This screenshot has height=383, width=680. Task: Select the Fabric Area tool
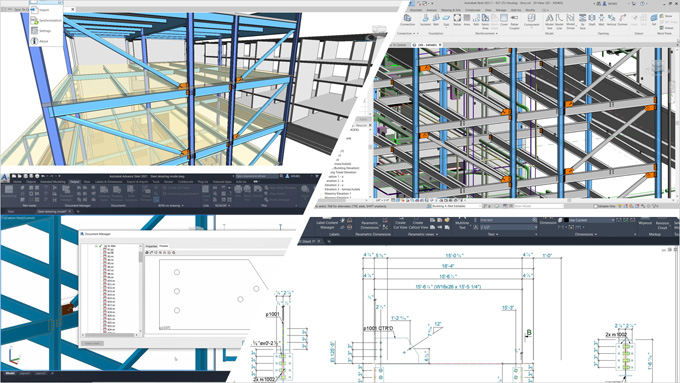485,21
